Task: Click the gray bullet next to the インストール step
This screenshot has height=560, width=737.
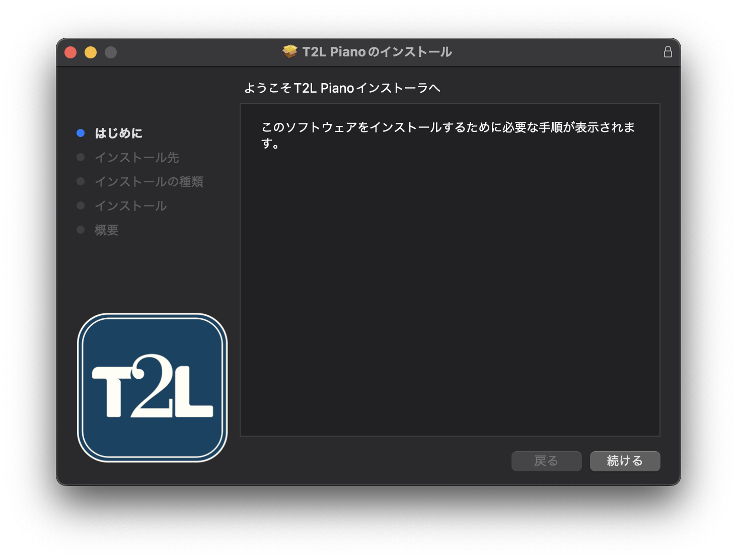Action: pos(81,205)
